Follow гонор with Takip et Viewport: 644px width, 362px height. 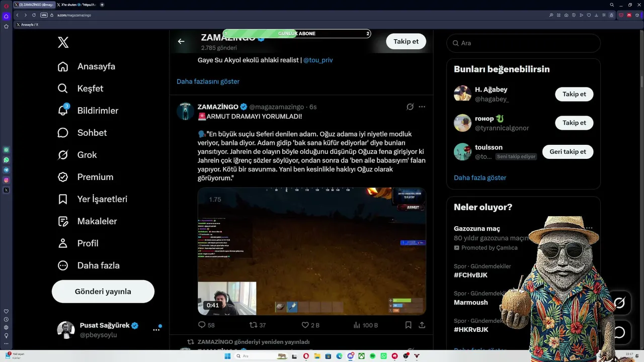click(574, 123)
